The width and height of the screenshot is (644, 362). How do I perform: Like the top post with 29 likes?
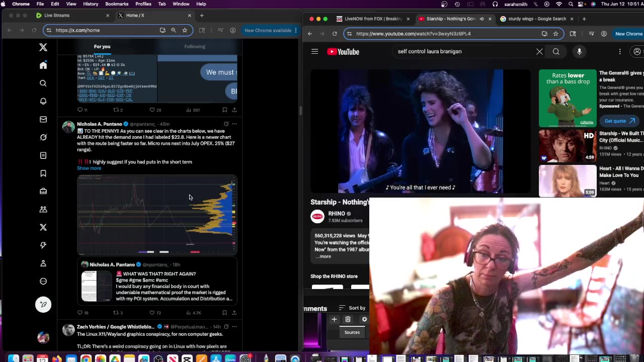(x=155, y=110)
